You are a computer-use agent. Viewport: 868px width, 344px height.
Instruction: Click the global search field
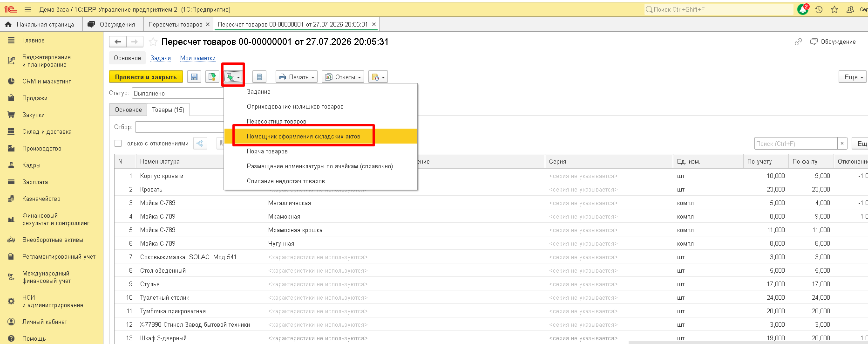[719, 9]
